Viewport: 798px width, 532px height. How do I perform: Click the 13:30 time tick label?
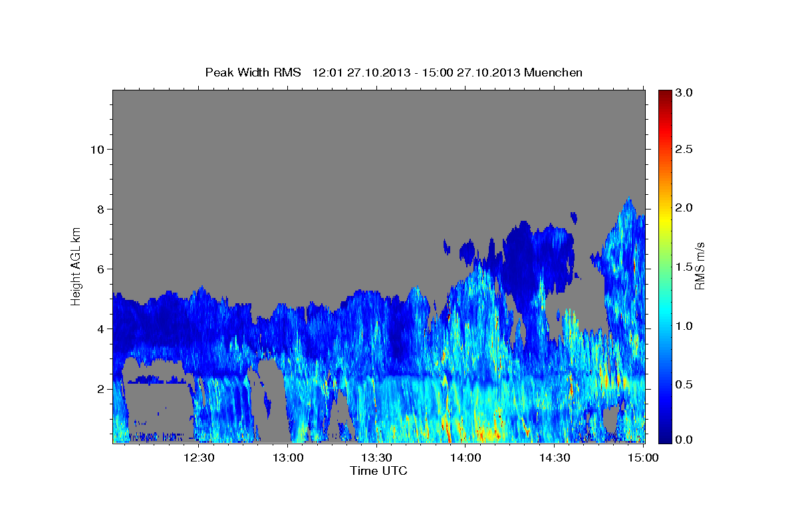(377, 458)
